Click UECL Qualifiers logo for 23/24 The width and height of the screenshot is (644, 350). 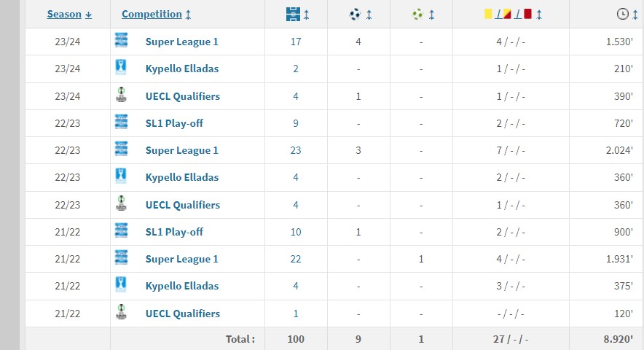coord(121,95)
